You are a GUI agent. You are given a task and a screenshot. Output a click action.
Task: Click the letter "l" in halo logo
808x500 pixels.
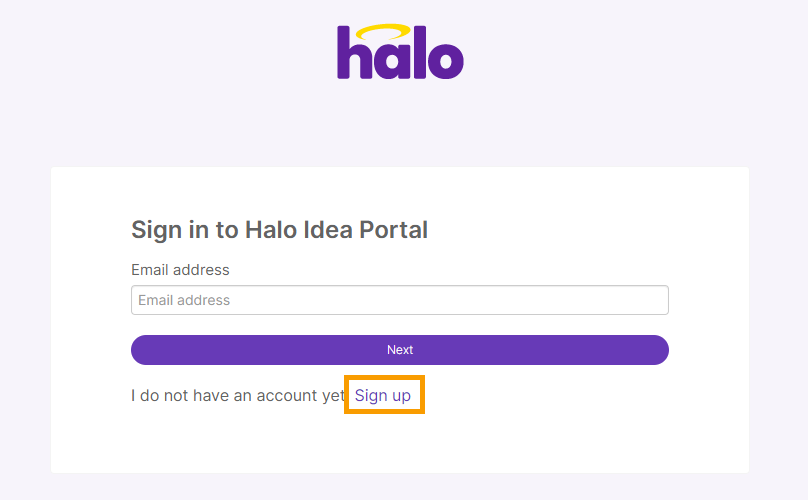[419, 53]
